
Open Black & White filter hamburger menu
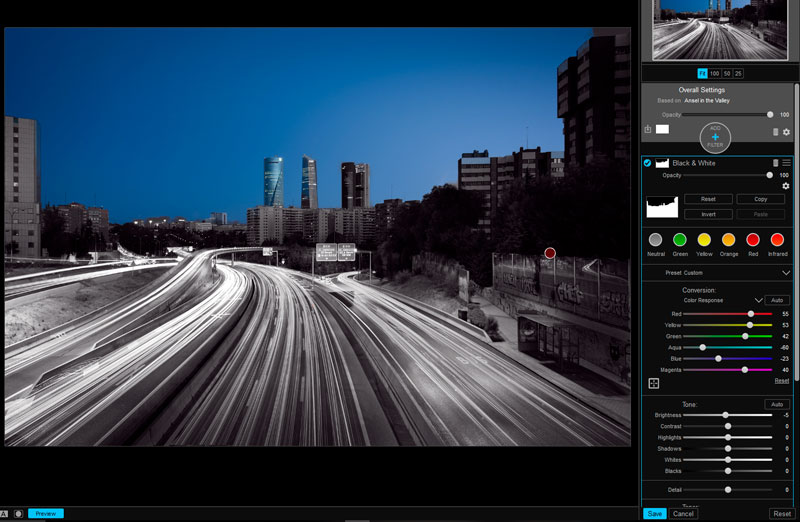click(787, 163)
